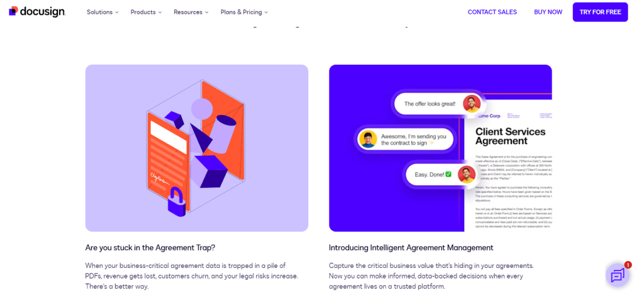Click 'Are you stuck in the Agreement Trap?' heading
644x298 pixels.
point(150,248)
